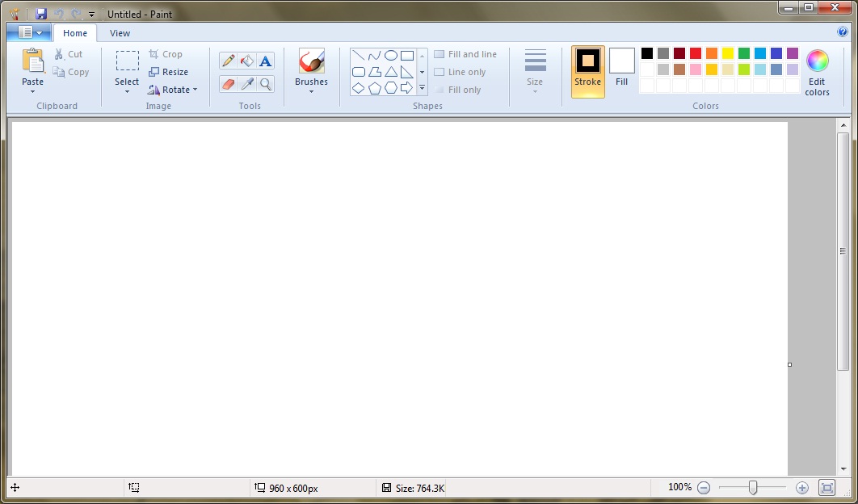Activate the Fill color selector
The width and height of the screenshot is (858, 504).
[621, 67]
